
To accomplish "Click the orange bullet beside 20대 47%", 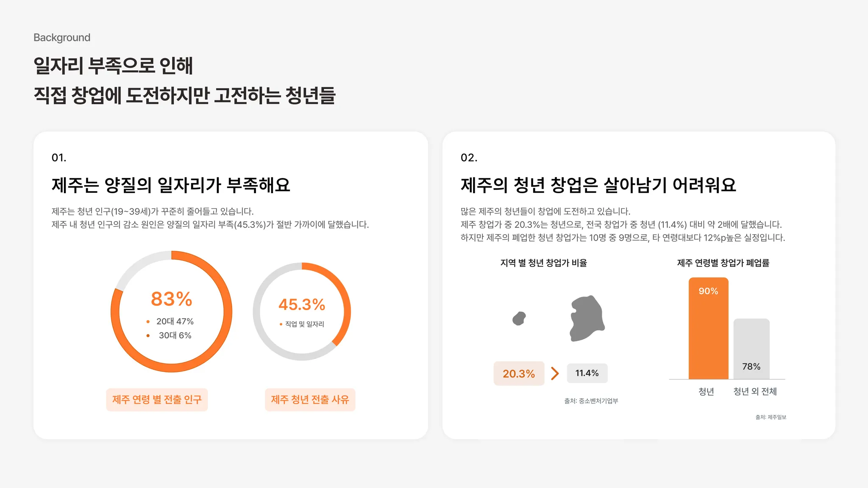I will (x=148, y=322).
